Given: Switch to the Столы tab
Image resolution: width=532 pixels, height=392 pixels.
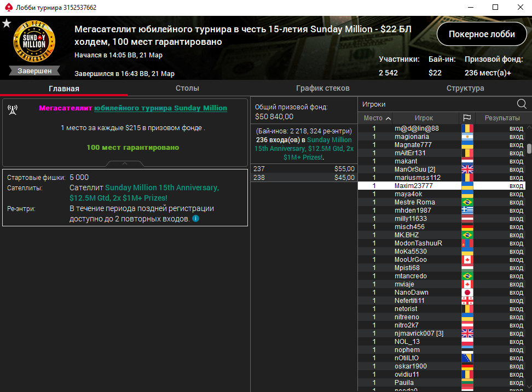Looking at the screenshot, I should (x=187, y=88).
